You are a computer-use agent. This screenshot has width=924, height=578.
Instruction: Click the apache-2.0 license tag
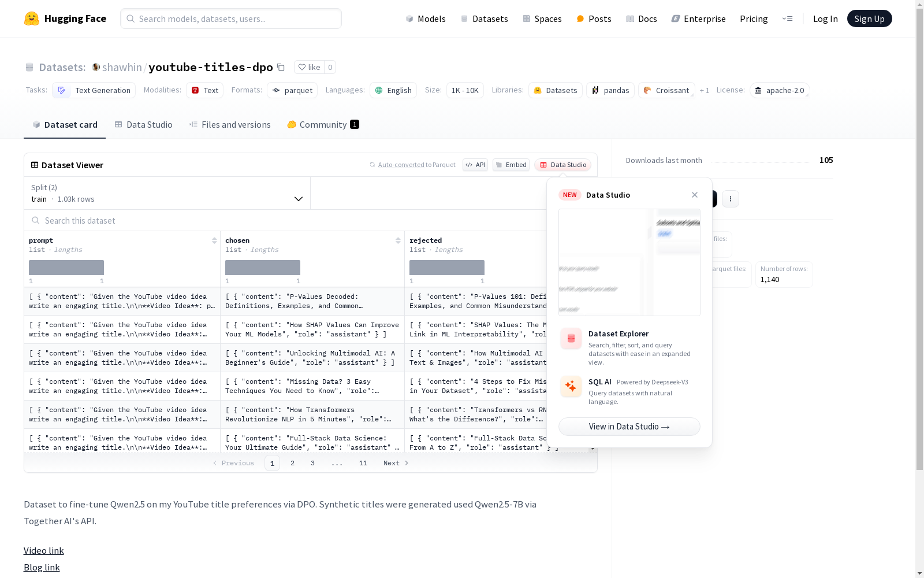coord(780,90)
